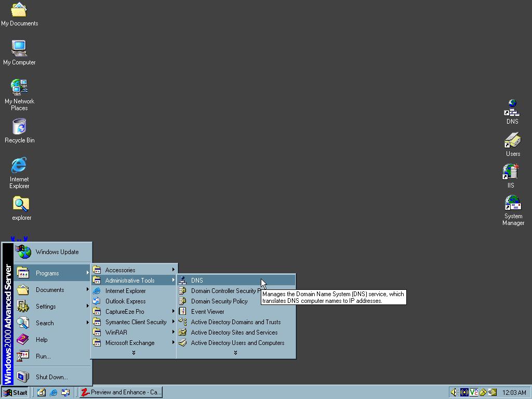The height and width of the screenshot is (399, 532).
Task: Select Programs in Start menu
Action: 52,273
